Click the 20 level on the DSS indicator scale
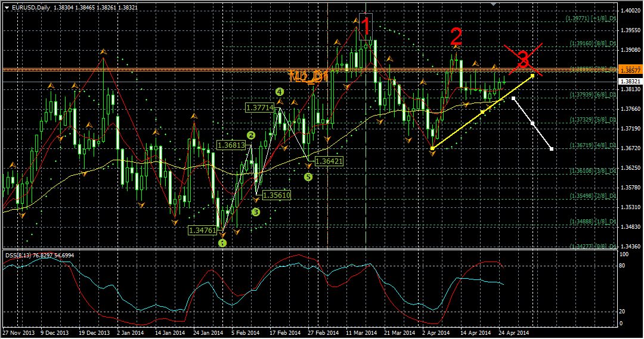Viewport: 644px width, 339px height. tap(623, 312)
